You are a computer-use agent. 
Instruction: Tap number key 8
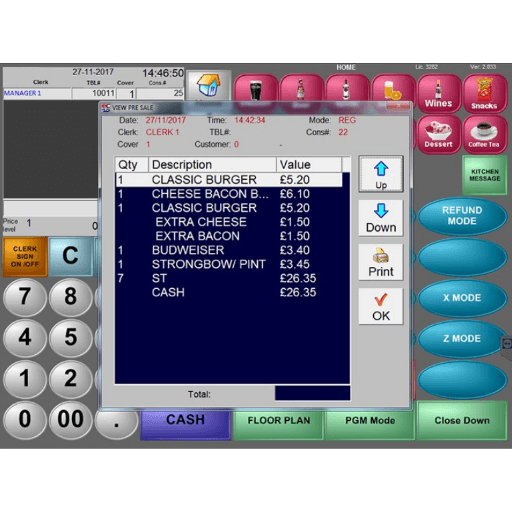point(70,297)
